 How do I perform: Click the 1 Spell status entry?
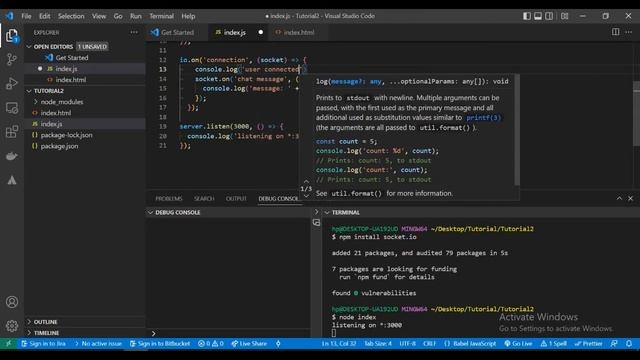[x=553, y=344]
